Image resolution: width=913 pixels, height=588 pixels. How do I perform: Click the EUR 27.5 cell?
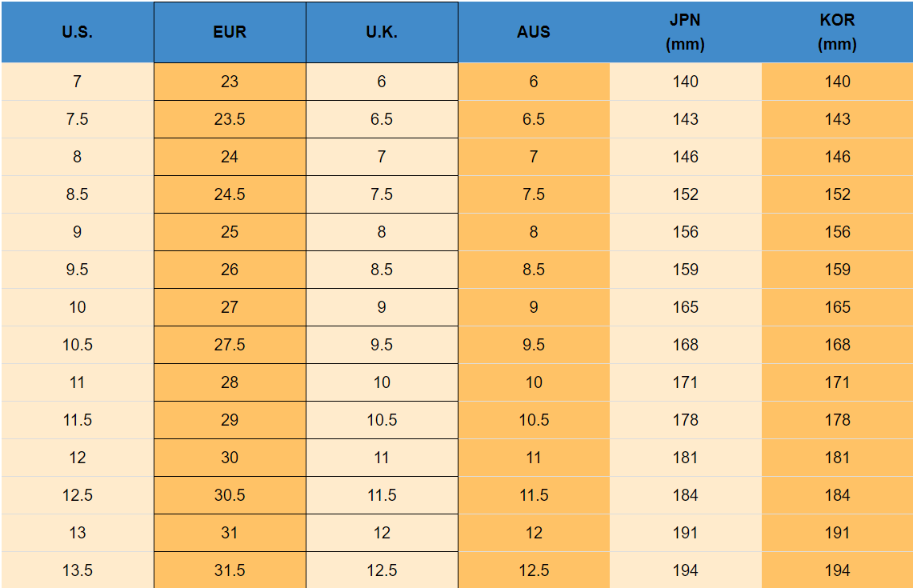(x=230, y=345)
